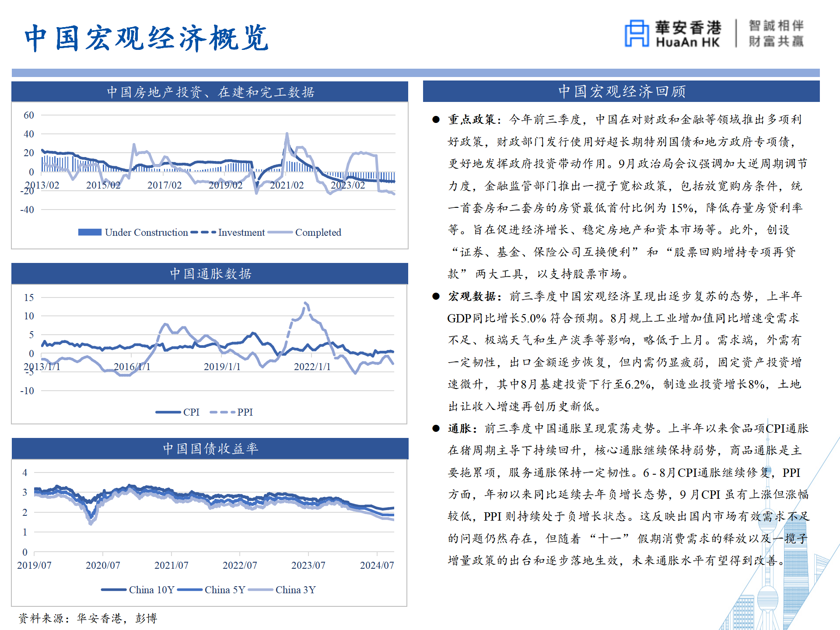Click the 60 value on real estate axis
840x630 pixels.
(29, 115)
